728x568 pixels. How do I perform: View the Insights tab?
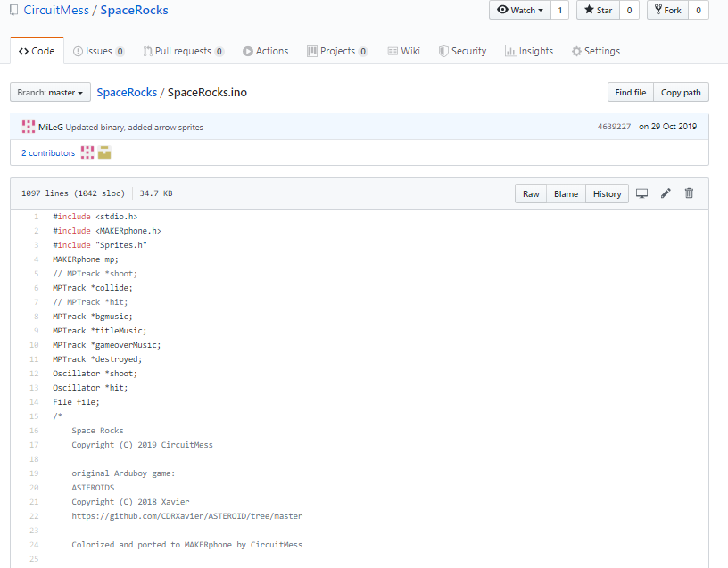[529, 51]
